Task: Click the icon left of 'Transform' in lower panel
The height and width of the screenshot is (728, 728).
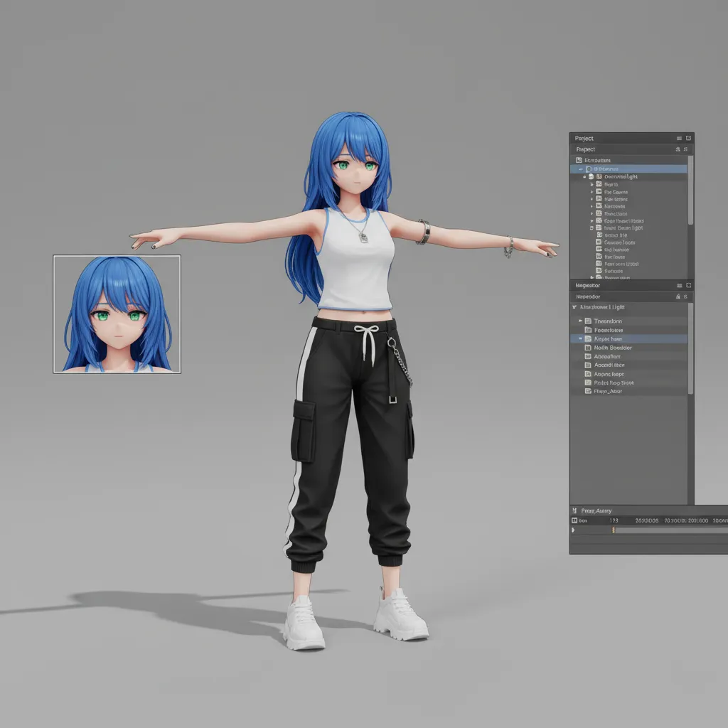Action: [588, 321]
